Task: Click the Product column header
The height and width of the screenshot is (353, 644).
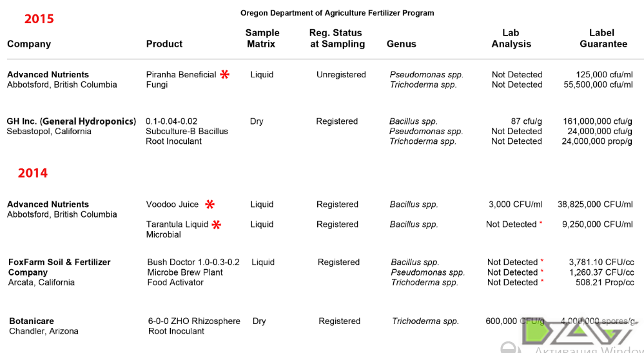Action: tap(164, 44)
